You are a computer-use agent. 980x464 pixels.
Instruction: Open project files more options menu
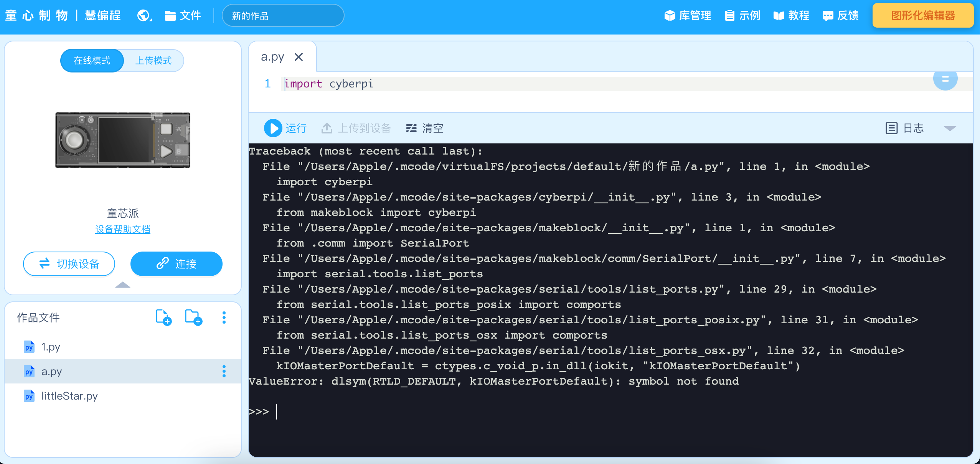click(x=224, y=318)
